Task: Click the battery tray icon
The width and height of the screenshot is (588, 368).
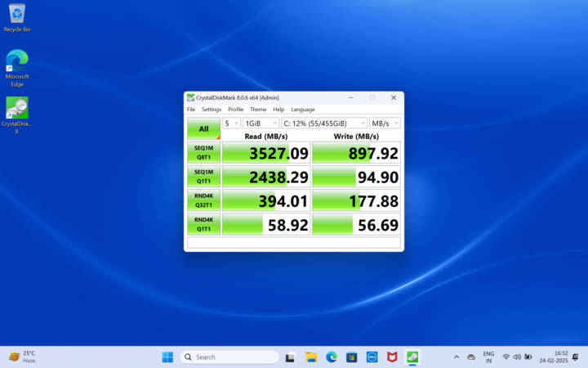Action: tap(528, 357)
